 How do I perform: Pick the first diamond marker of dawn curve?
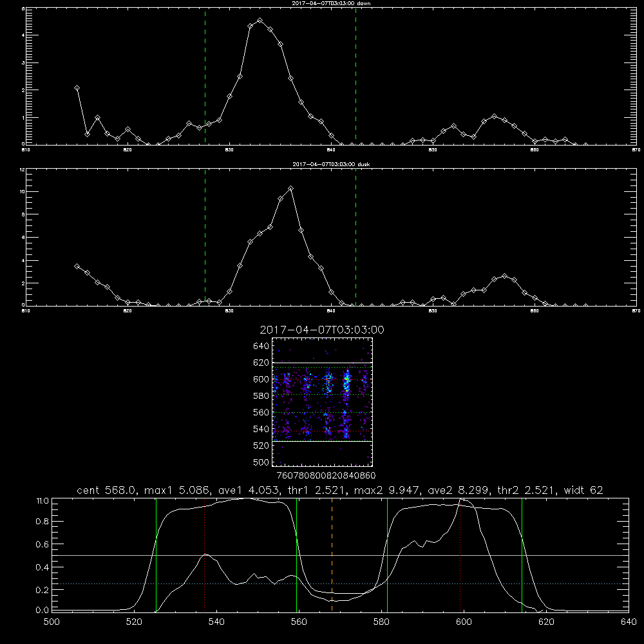coord(77,88)
